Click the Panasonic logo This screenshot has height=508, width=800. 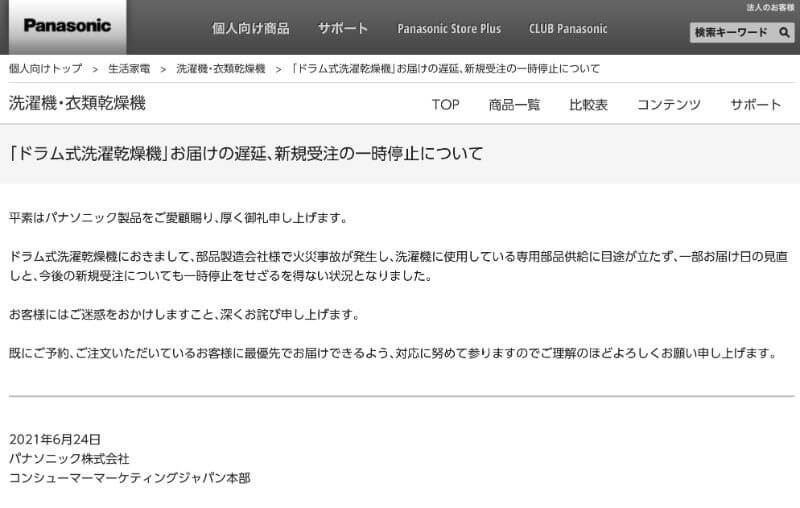pyautogui.click(x=67, y=26)
